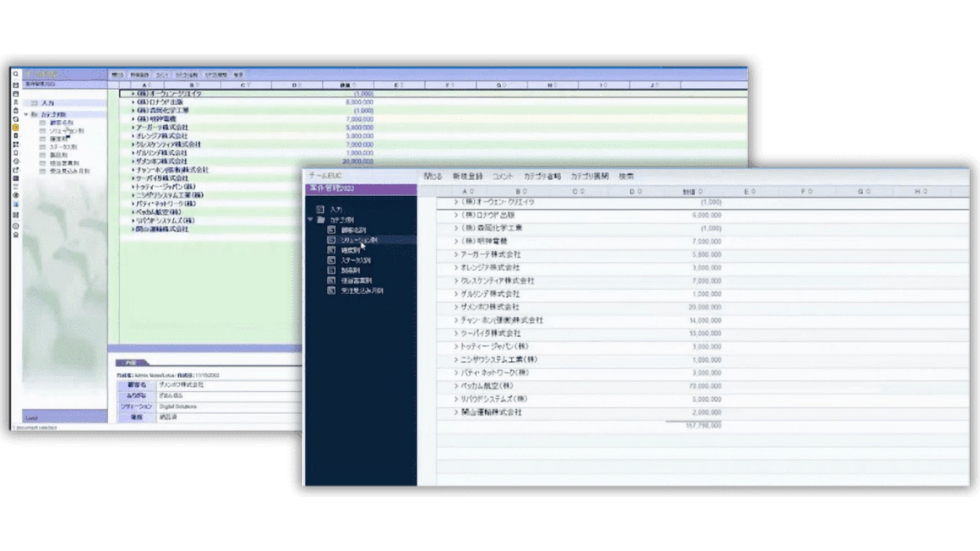
Task: Expand (株)ロナウド出版 row in back window
Action: 133,102
